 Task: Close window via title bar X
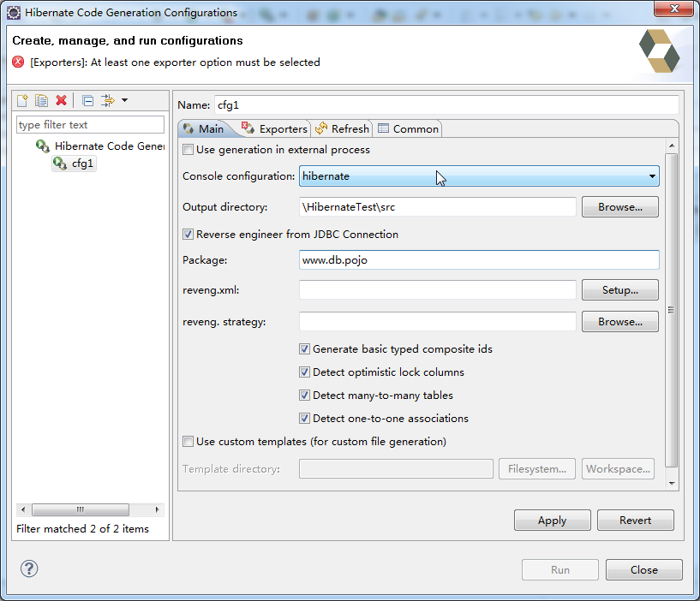(x=674, y=9)
